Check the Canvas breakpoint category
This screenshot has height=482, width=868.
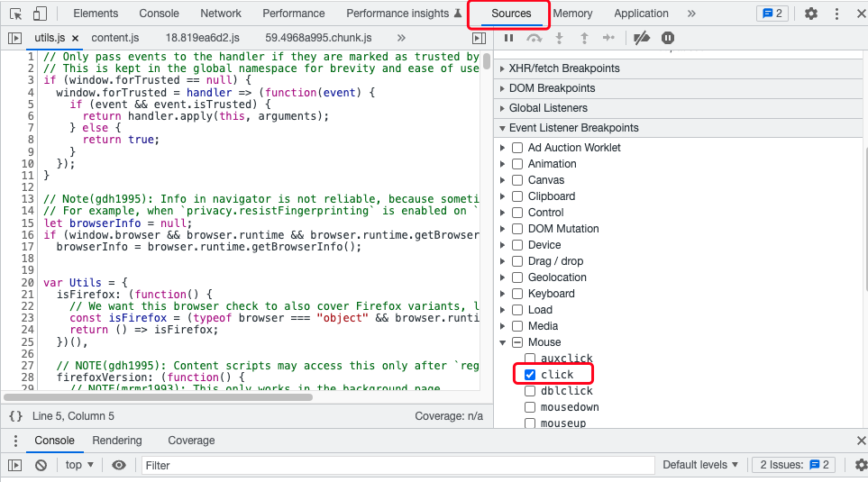point(517,180)
